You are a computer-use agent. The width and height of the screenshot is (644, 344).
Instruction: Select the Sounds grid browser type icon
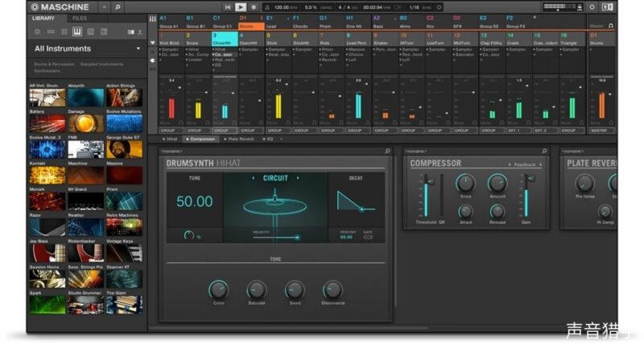tap(64, 31)
